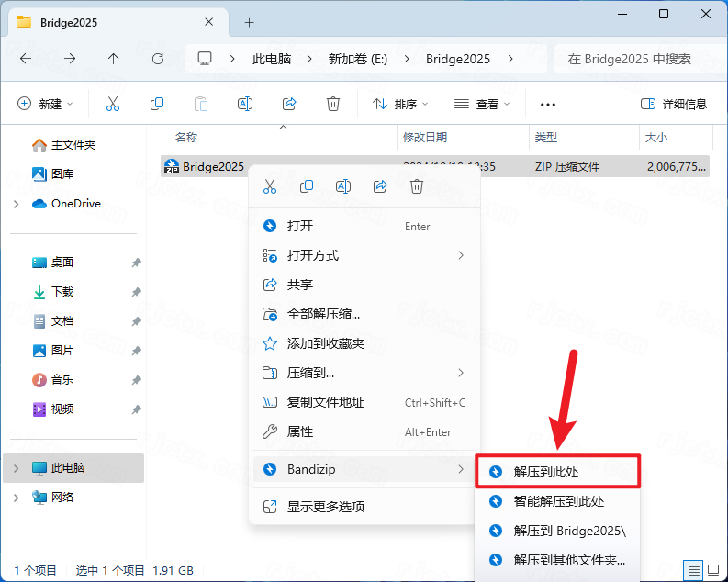Viewport: 728px width, 582px height.
Task: Choose 打开 in the context menu
Action: pyautogui.click(x=364, y=226)
